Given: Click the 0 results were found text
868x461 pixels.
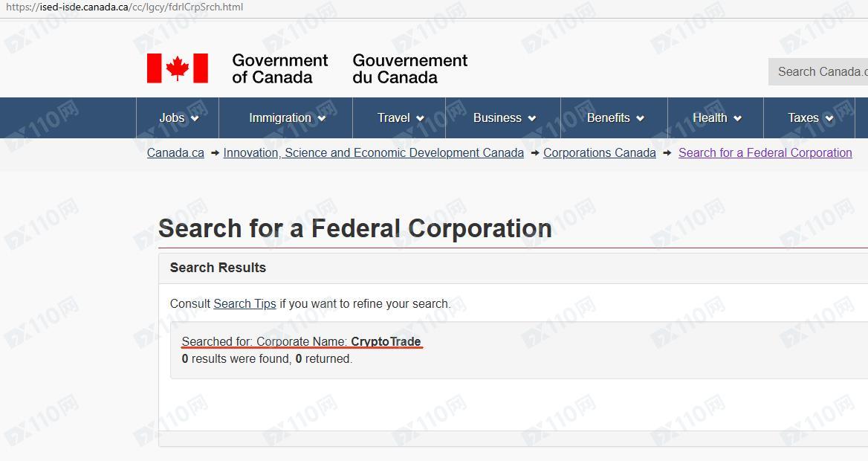Looking at the screenshot, I should [267, 359].
